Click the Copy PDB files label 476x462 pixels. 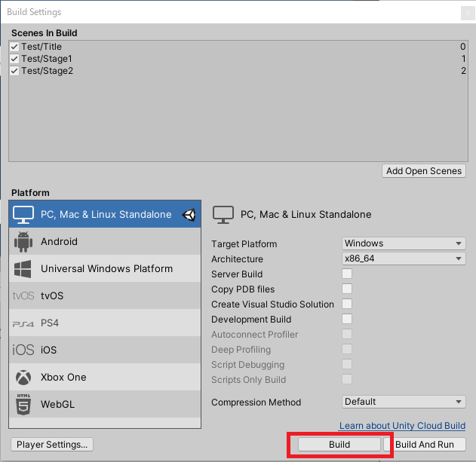(243, 289)
